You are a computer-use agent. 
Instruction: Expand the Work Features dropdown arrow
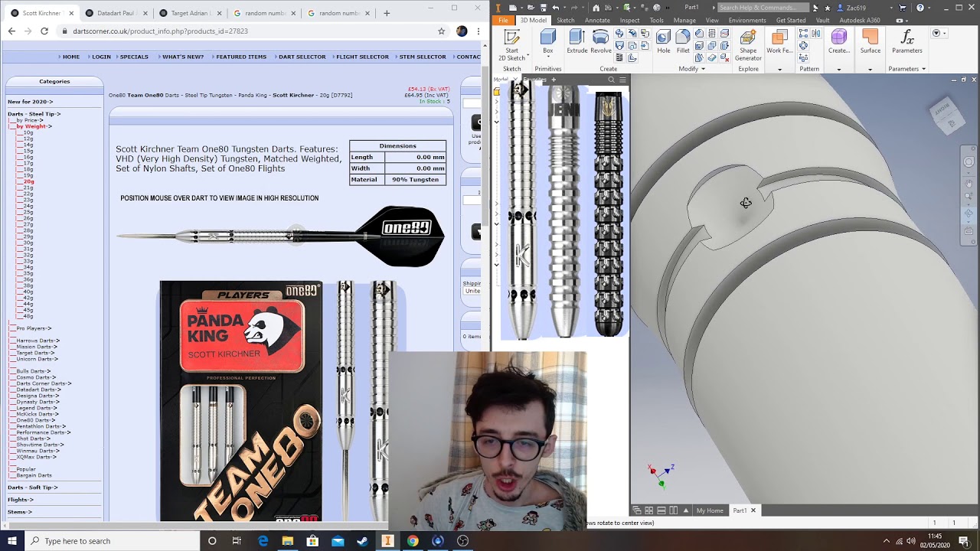pyautogui.click(x=779, y=69)
